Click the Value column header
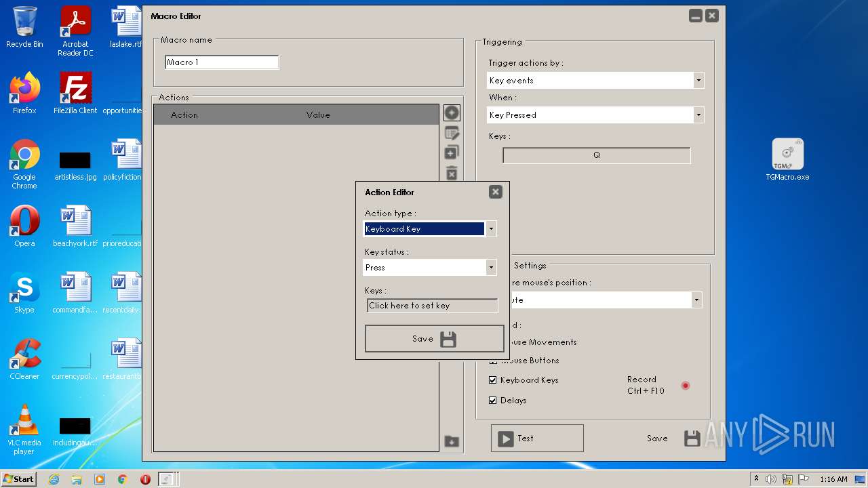Image resolution: width=868 pixels, height=488 pixels. (x=318, y=115)
